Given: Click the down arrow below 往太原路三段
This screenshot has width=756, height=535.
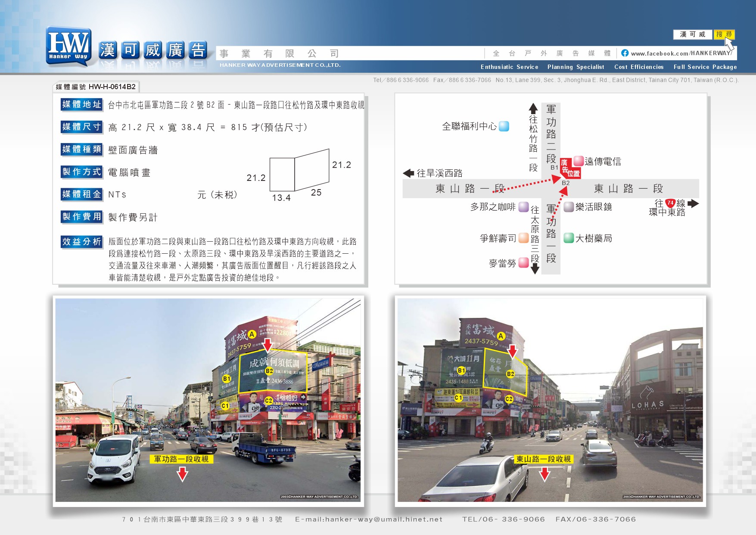Looking at the screenshot, I should tap(535, 269).
